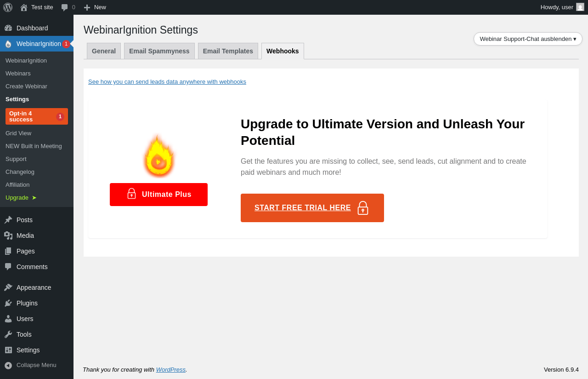The image size is (588, 379).
Task: Click the Opt-in 4 success button
Action: [x=37, y=116]
